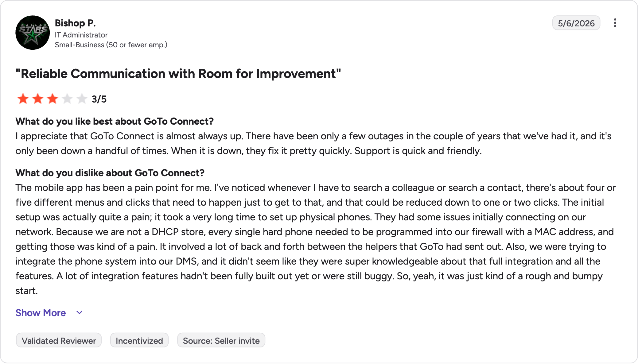Select the Incentivized tag
Image resolution: width=638 pixels, height=364 pixels.
pyautogui.click(x=139, y=340)
